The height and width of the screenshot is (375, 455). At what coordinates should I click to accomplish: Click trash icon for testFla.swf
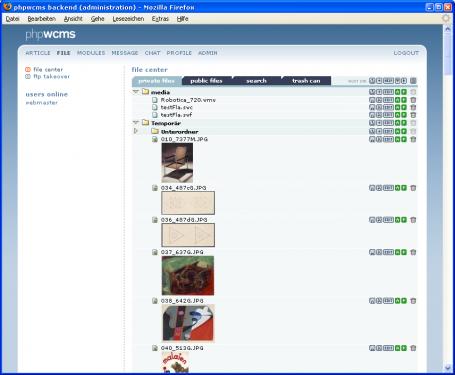[413, 115]
